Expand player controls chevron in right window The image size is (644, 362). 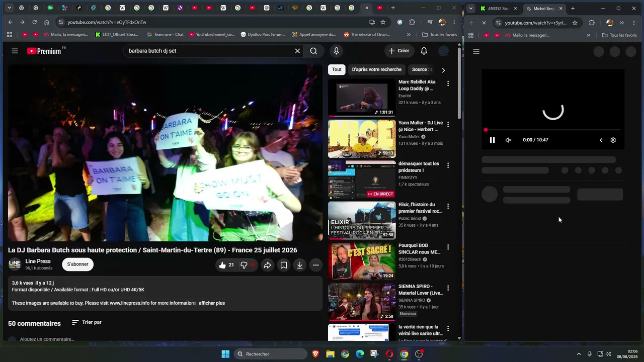(601, 140)
